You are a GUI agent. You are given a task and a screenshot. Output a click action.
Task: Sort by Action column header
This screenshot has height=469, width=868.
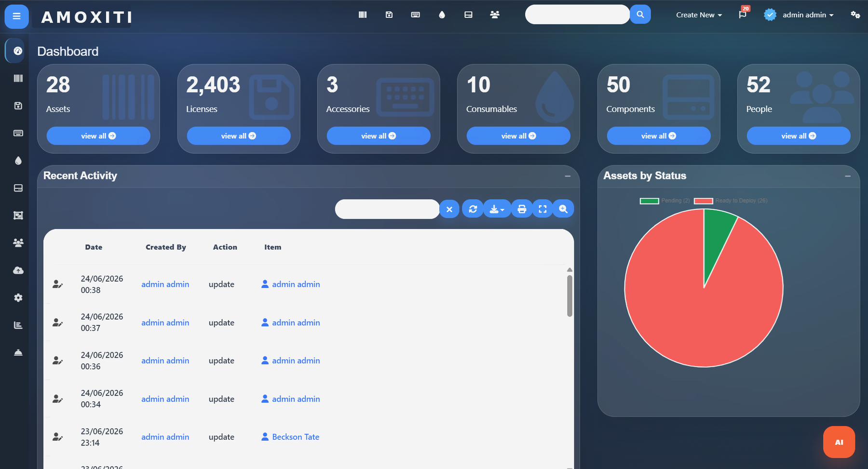[x=225, y=247]
